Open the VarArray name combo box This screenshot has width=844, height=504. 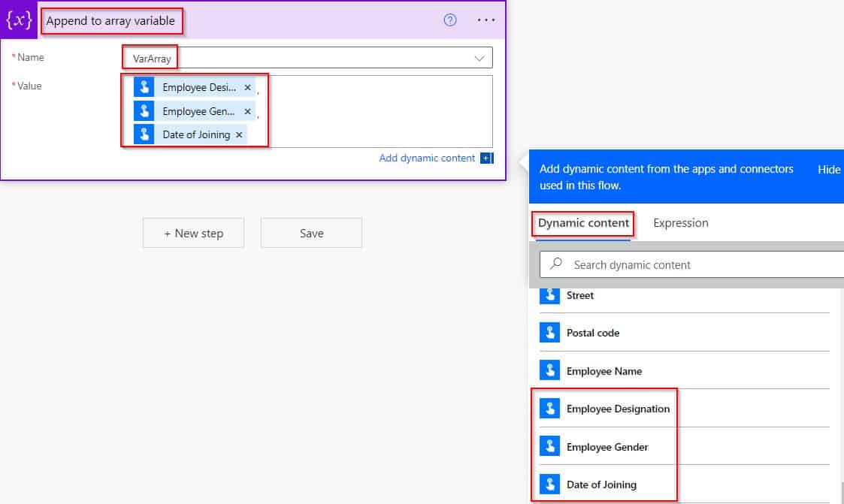(307, 58)
